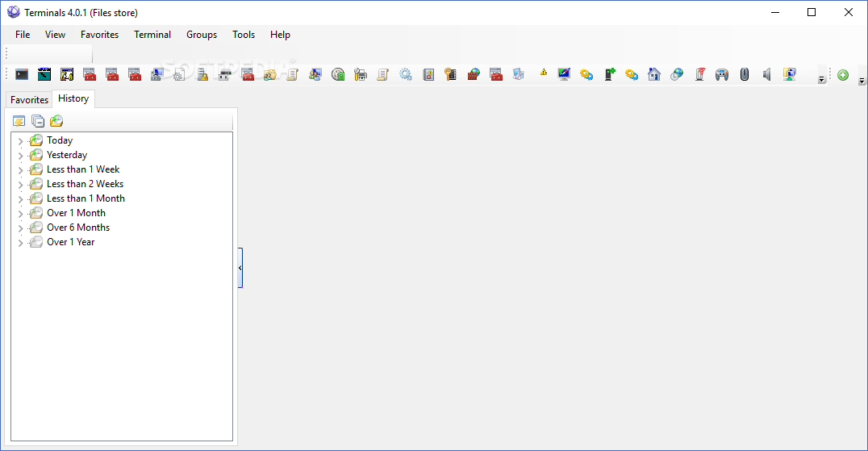Select the 'Over 6 Months' row
868x451 pixels.
click(78, 228)
